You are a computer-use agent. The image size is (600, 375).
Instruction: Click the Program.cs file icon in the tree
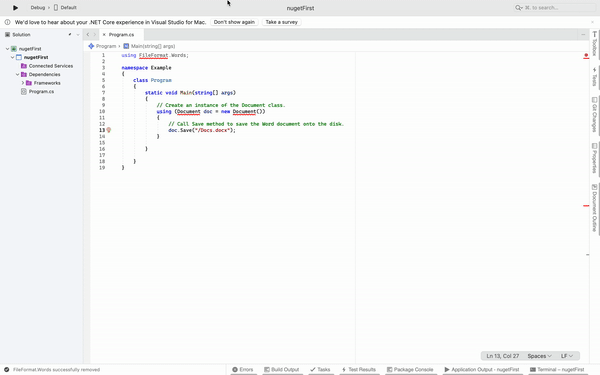point(24,91)
